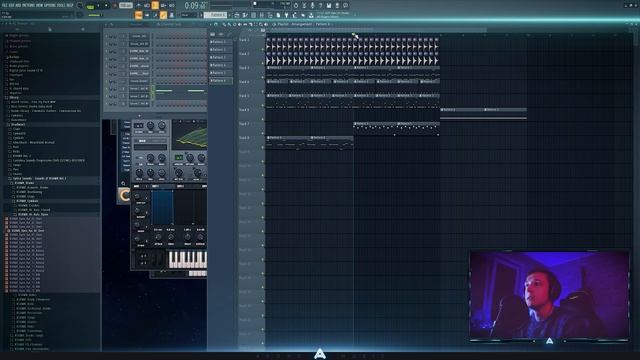This screenshot has height=360, width=640.
Task: Collapse the KSHMR_Drums folder
Action: [x=25, y=183]
